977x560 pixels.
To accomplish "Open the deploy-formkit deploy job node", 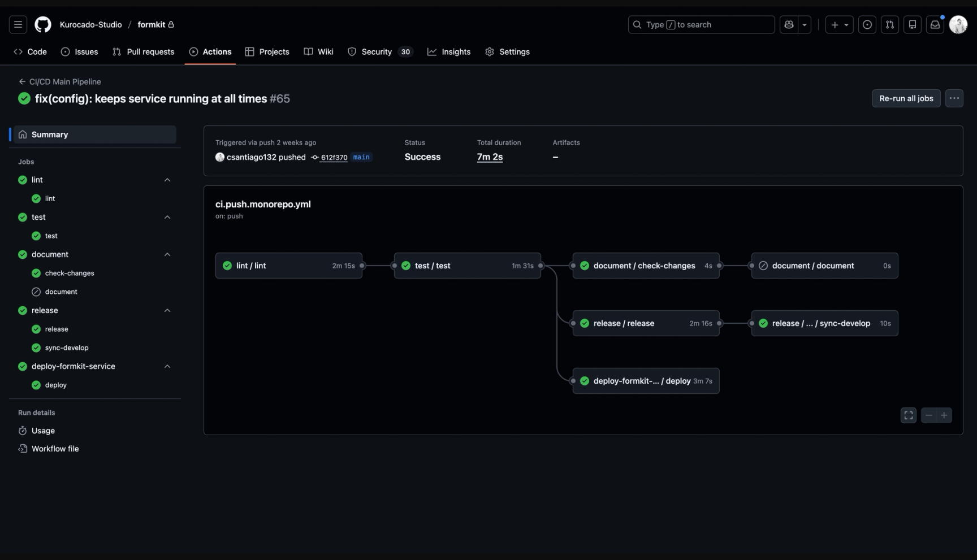I will click(x=646, y=381).
